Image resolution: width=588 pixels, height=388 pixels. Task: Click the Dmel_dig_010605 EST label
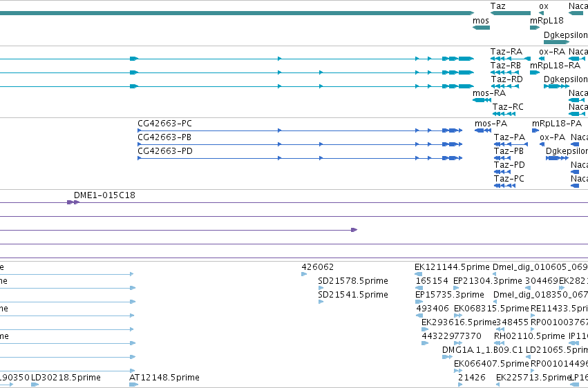[x=540, y=267]
